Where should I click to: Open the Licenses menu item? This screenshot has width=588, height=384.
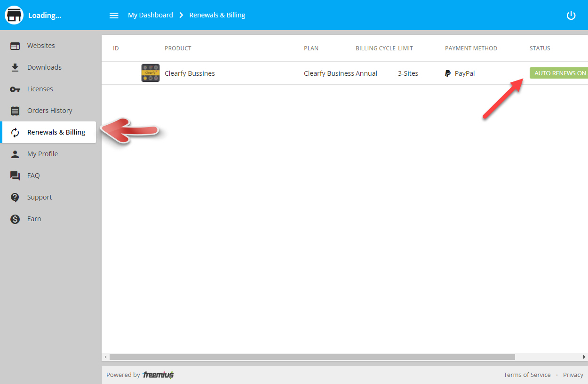48,89
